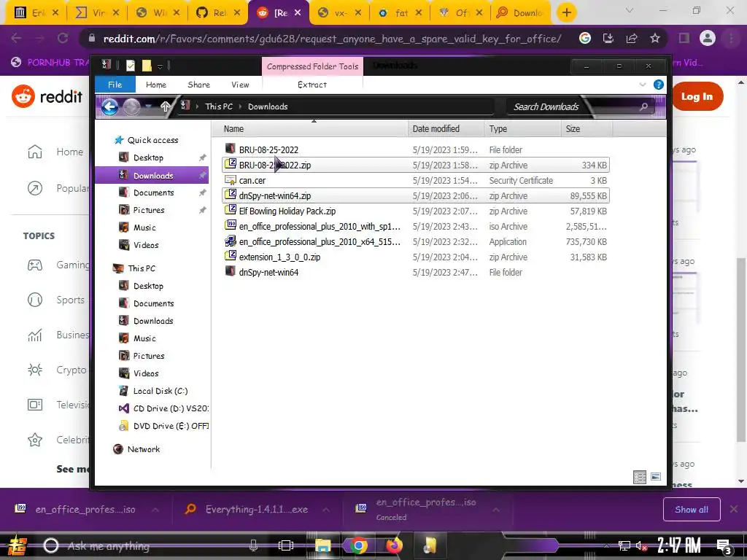Open the recent locations dropdown arrow
This screenshot has height=560, width=747.
(149, 106)
